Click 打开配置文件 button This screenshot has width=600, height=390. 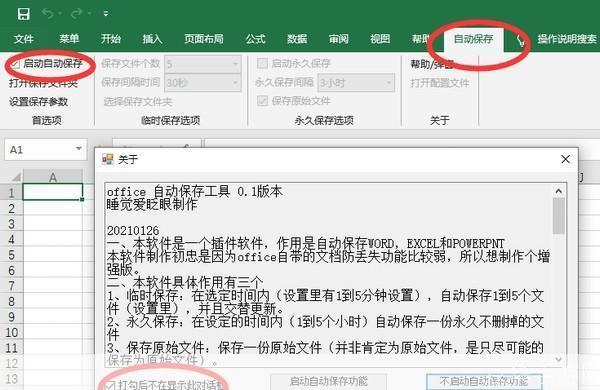click(x=440, y=83)
